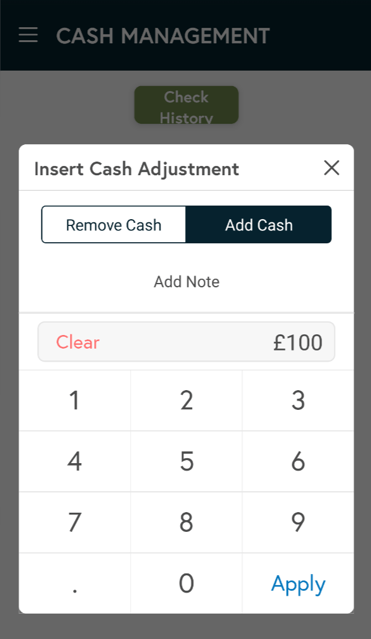The image size is (371, 639).
Task: Tap keypad digit 1
Action: click(75, 400)
